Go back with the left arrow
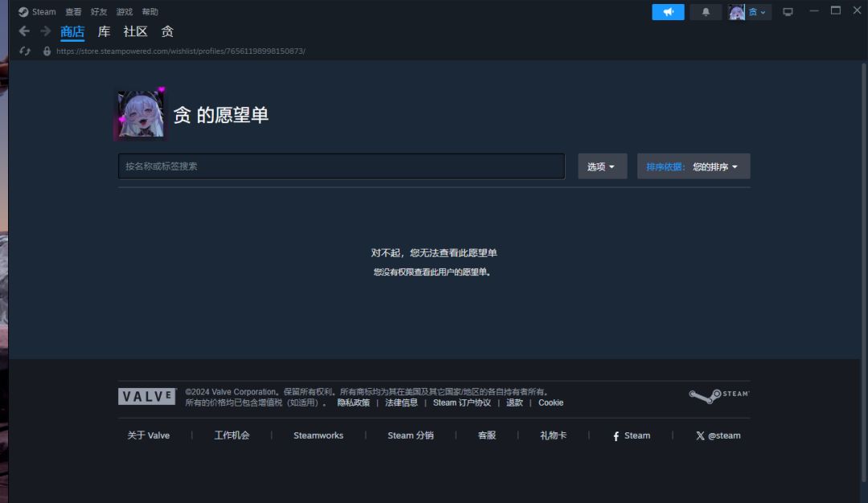The image size is (868, 503). [24, 31]
